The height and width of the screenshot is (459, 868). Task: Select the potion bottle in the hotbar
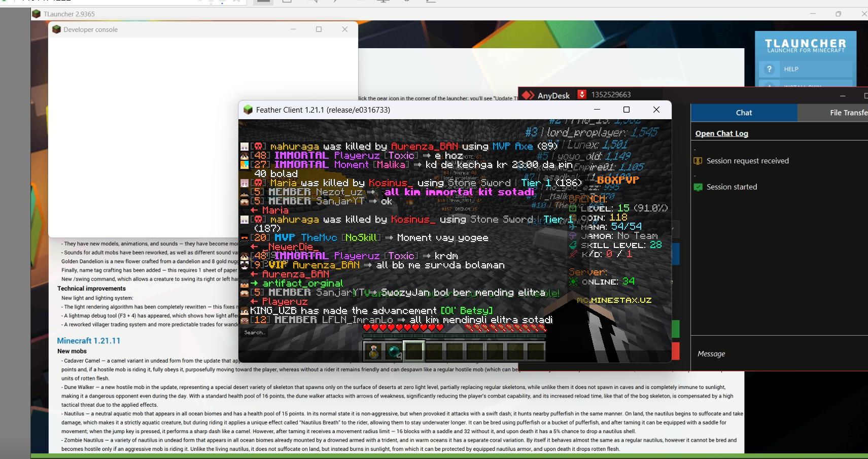373,351
